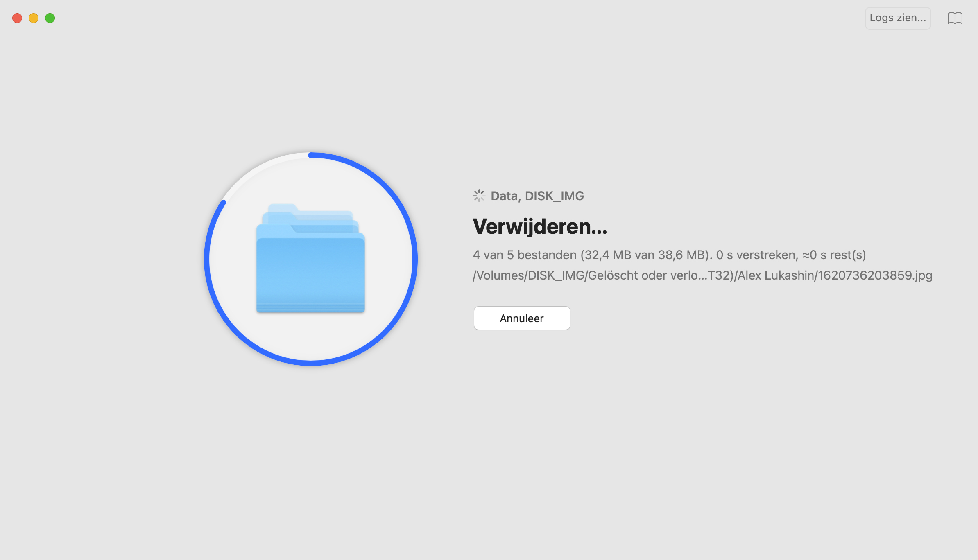The image size is (978, 560).
Task: Click the circular progress indicator
Action: [x=310, y=259]
